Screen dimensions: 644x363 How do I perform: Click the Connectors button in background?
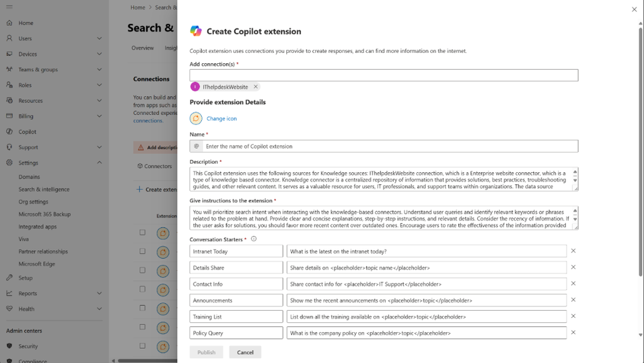(155, 166)
